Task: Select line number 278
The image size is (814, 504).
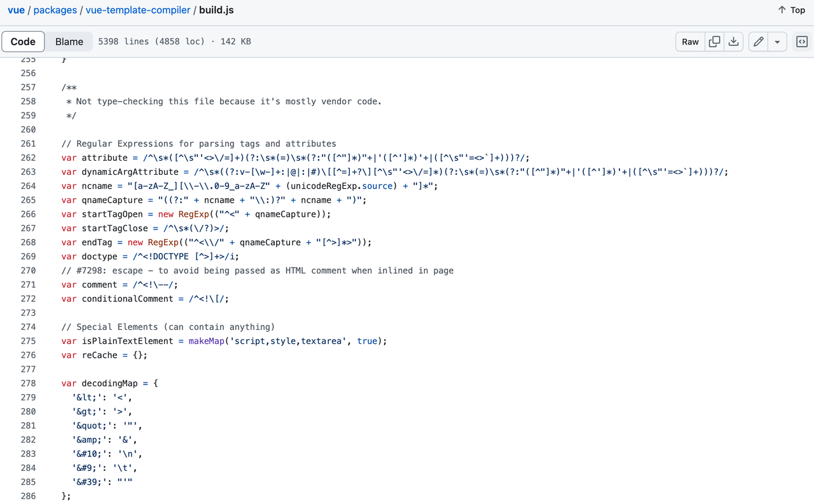Action: point(28,383)
